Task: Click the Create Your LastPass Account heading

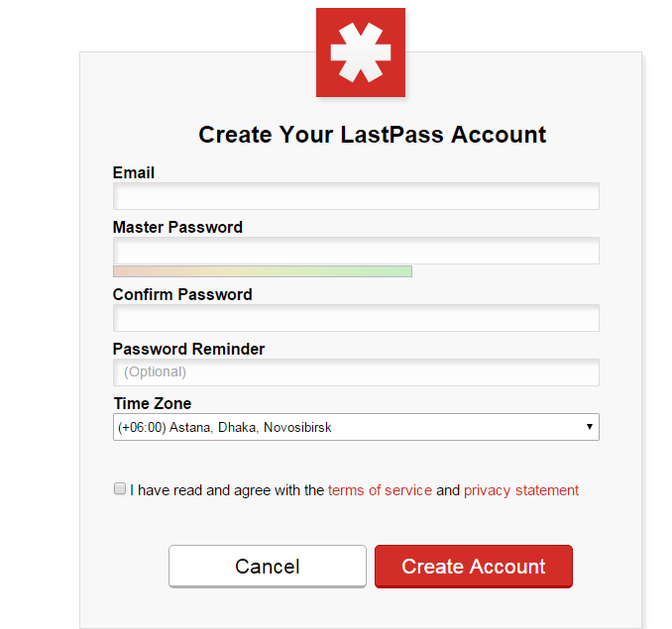Action: (x=373, y=135)
